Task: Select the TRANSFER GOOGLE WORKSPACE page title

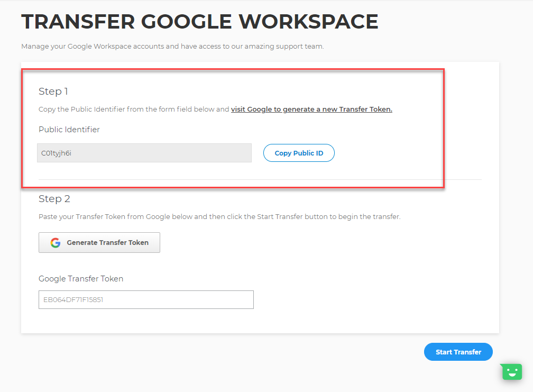Action: (200, 21)
